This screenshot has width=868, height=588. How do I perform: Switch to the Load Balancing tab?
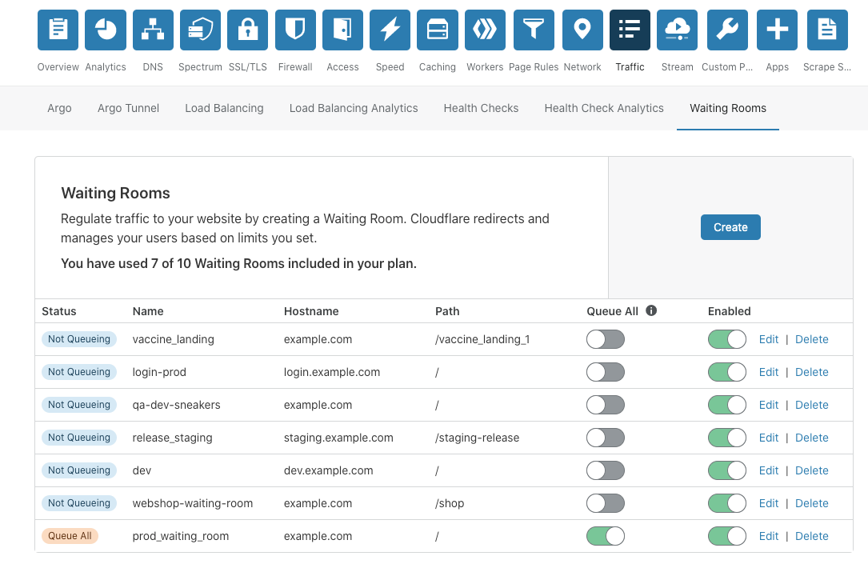(x=224, y=108)
